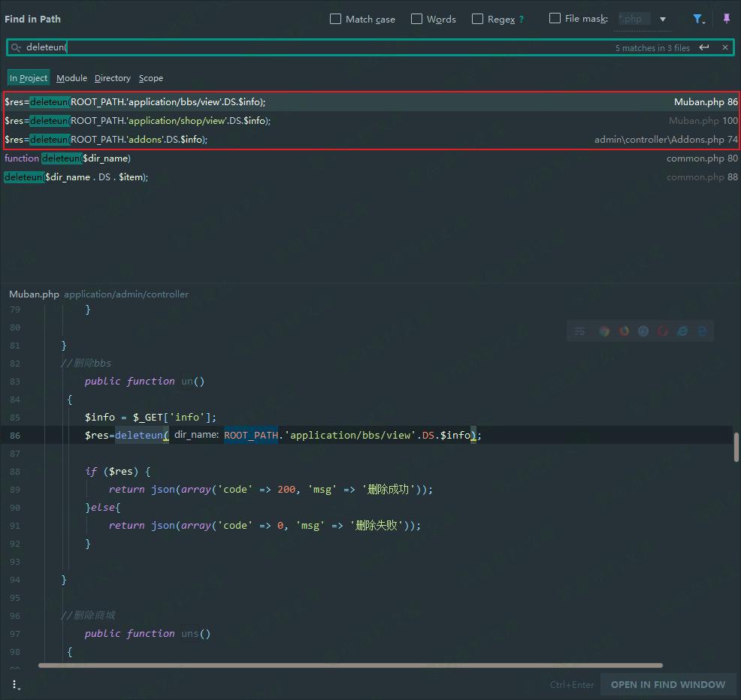Open preview in Internet Explorer icon

[x=682, y=331]
